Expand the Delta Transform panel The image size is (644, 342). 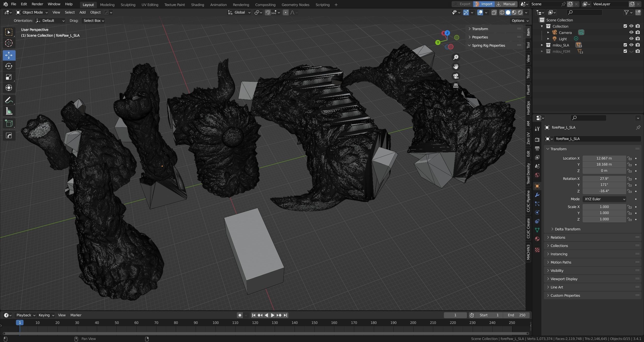tap(567, 229)
